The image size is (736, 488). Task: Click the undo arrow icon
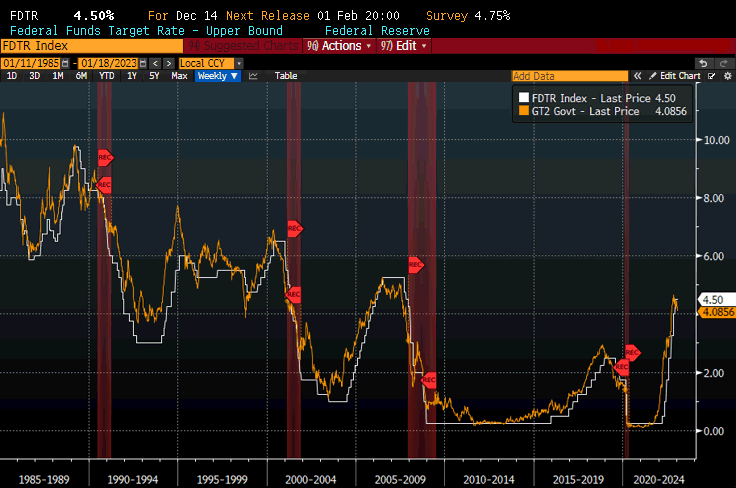coord(704,63)
